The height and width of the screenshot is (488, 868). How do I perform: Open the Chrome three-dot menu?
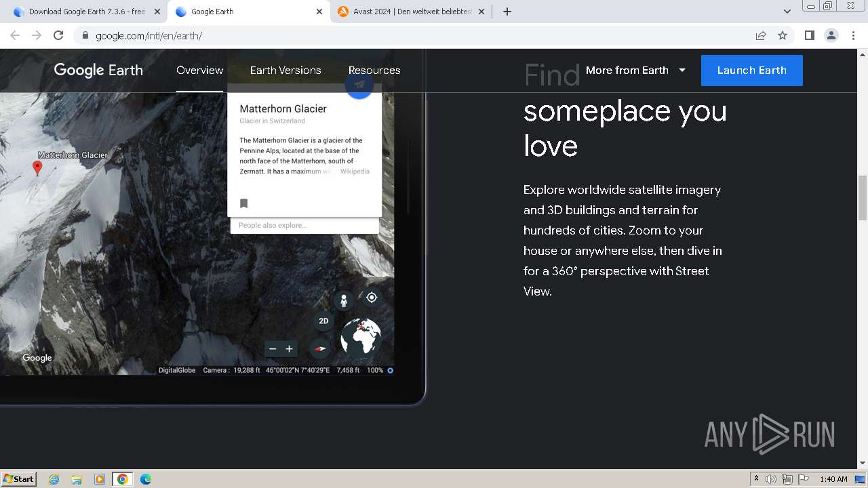(x=854, y=35)
